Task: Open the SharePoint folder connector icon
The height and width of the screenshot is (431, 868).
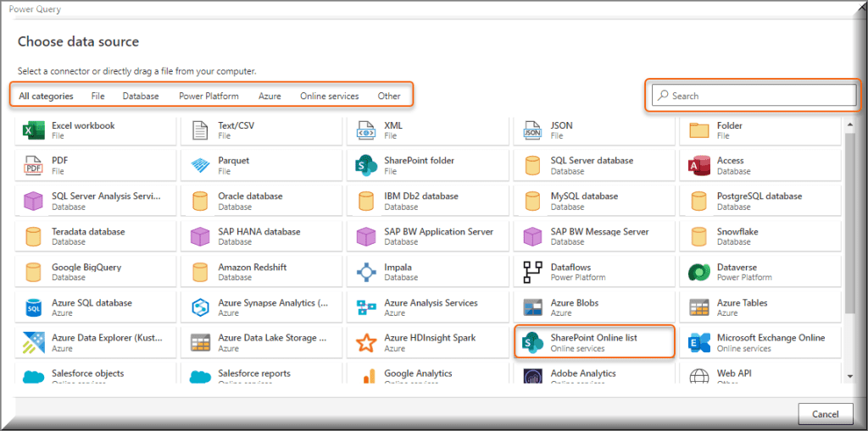Action: [365, 166]
